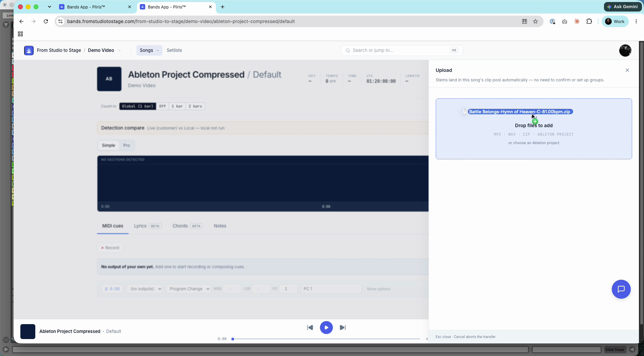Image resolution: width=644 pixels, height=356 pixels.
Task: Open the site information icon
Action: point(60,21)
